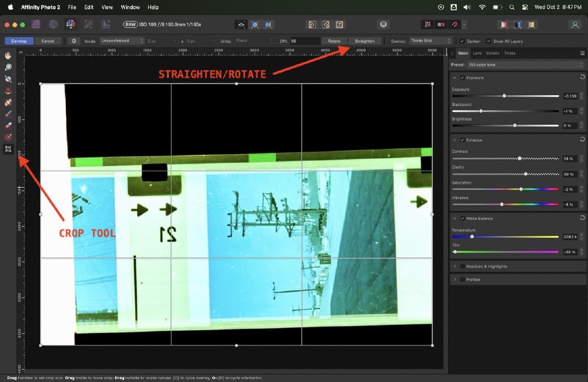
Task: Switch to the Lens tab
Action: tap(477, 54)
